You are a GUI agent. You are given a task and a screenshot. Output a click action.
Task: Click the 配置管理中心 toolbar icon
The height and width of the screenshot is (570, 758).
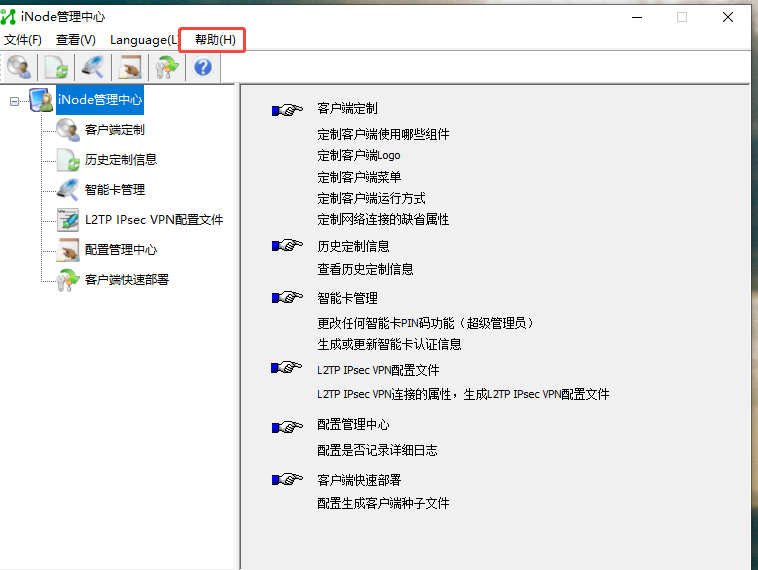tap(130, 67)
